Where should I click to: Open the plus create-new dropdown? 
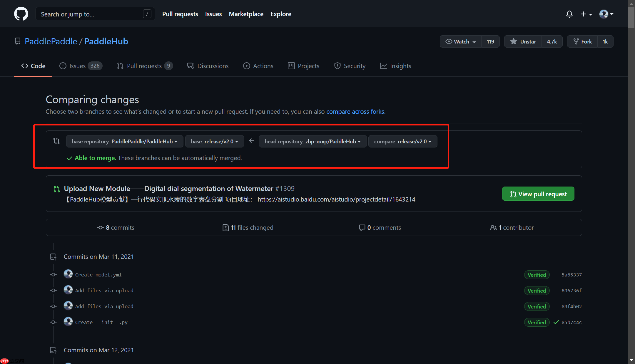[x=586, y=14]
